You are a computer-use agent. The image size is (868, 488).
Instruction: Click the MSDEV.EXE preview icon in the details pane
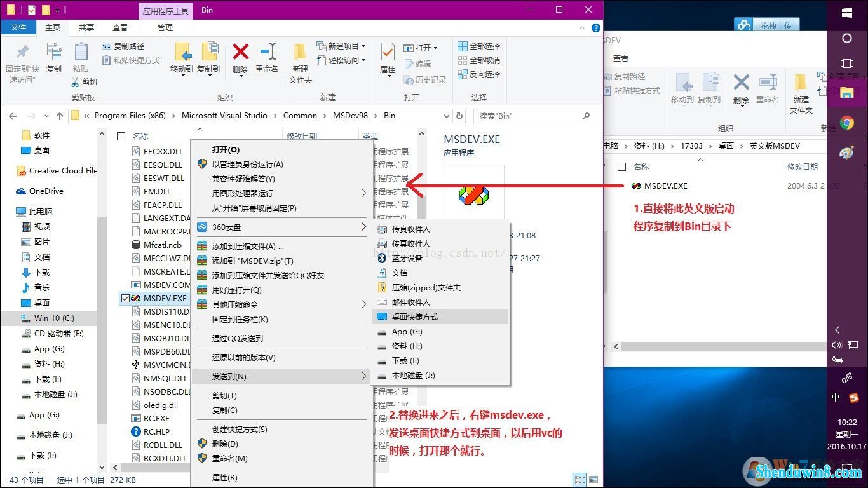[x=473, y=195]
